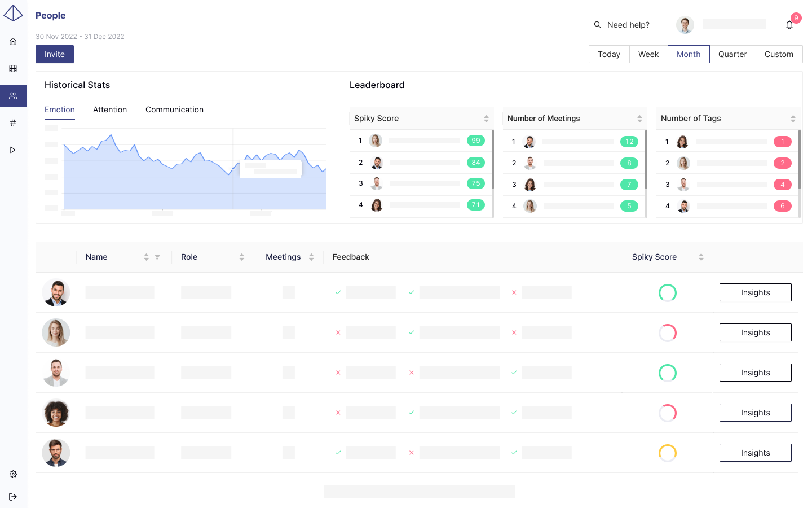Click the curly-haired woman's avatar in table
812x508 pixels.
pos(56,413)
